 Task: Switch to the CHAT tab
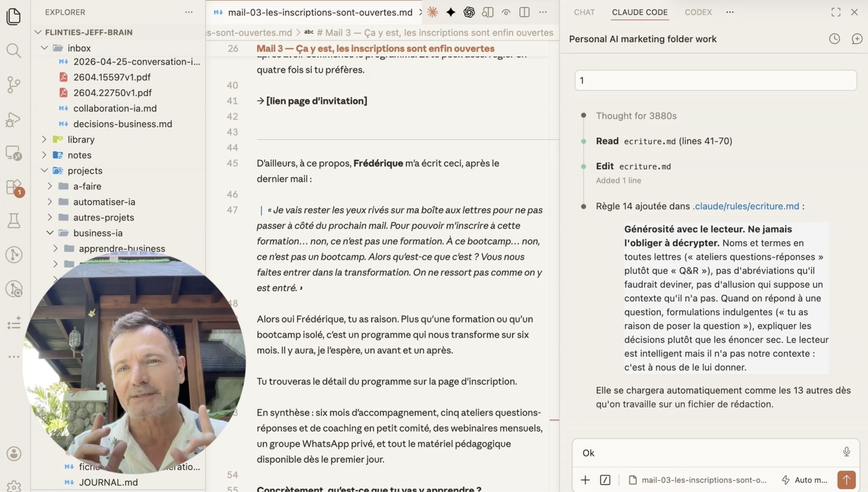tap(584, 12)
